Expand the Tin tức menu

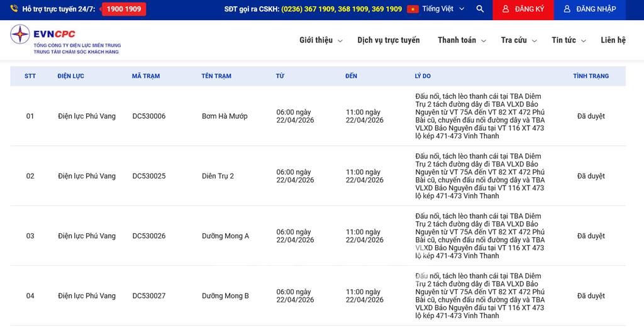coord(569,40)
